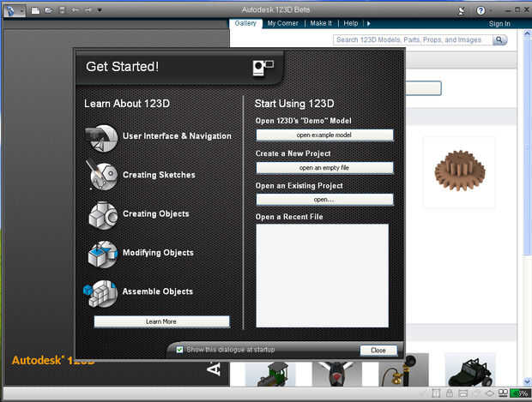532x402 pixels.
Task: Select the black jeep model thumbnail
Action: coord(470,371)
